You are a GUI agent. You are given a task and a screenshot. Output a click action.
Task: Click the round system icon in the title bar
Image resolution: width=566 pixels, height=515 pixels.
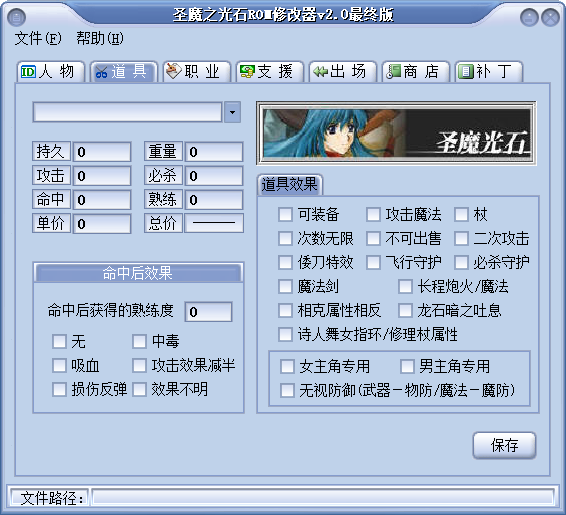(17, 17)
